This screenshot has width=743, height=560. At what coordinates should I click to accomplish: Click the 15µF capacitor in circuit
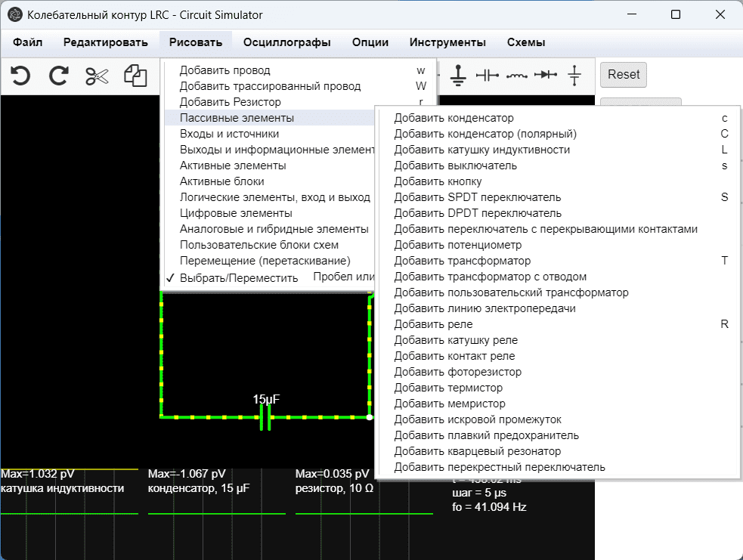coord(265,417)
